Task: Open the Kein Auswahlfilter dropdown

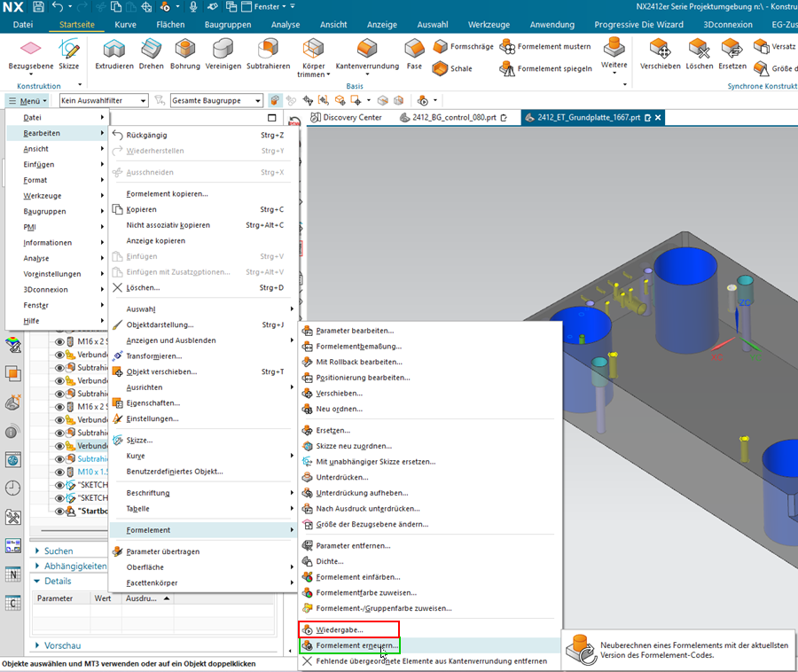Action: click(x=143, y=101)
